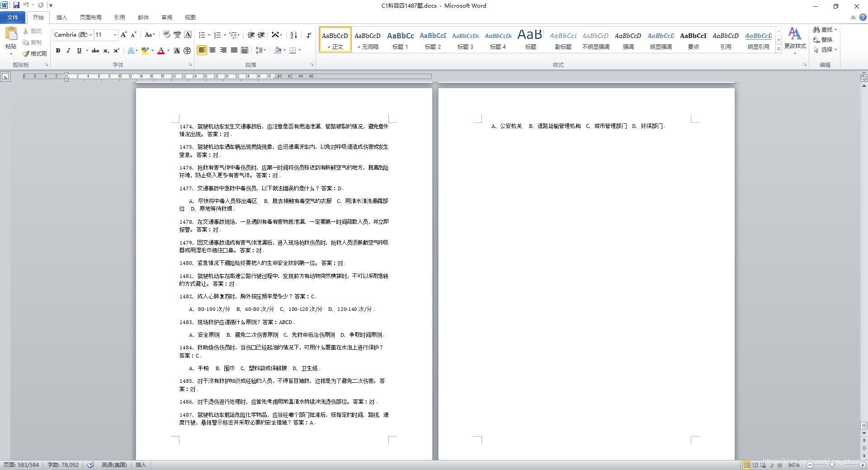
Task: Open the 文件 (File) menu
Action: [13, 17]
